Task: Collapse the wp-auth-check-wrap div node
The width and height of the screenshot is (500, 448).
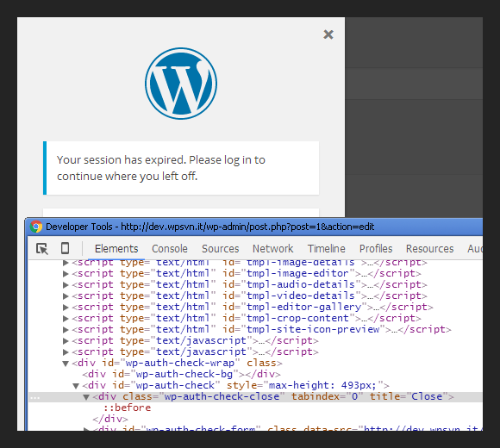Action: [66, 364]
